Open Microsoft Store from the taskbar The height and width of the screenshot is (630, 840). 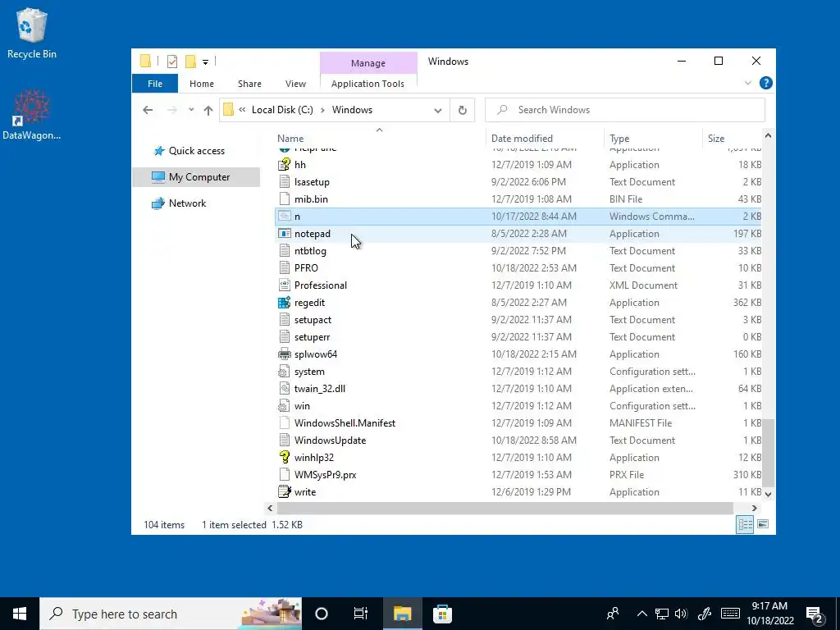[442, 614]
